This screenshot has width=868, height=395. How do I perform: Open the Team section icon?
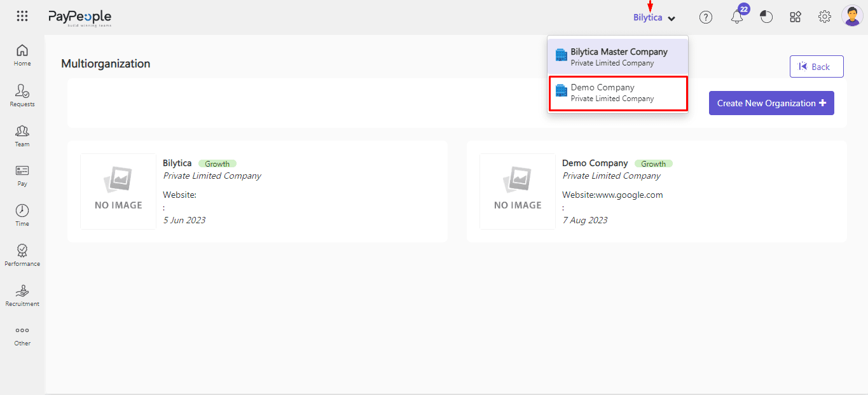point(22,135)
